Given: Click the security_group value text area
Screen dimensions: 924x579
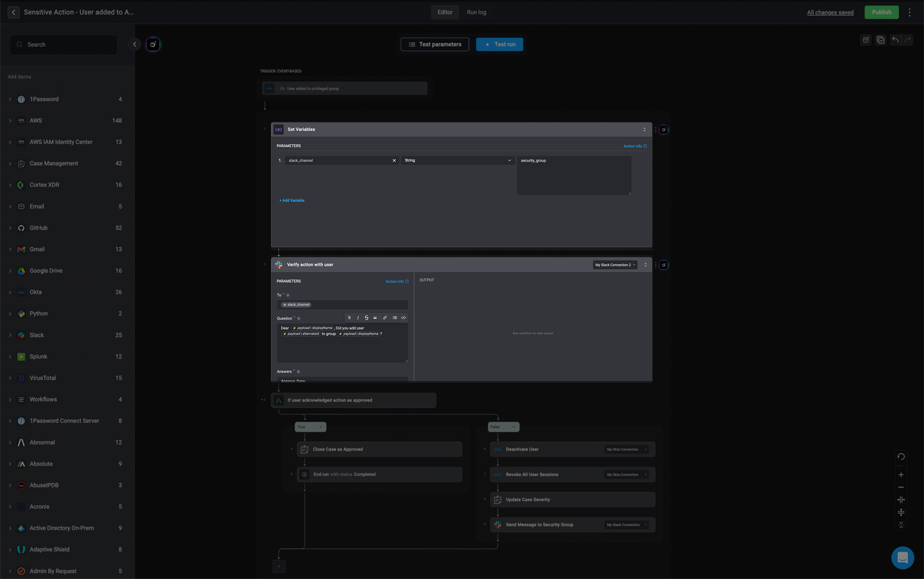Looking at the screenshot, I should click(574, 176).
